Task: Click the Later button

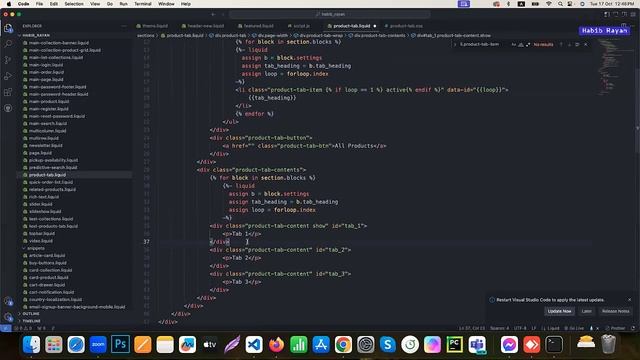Action: tap(587, 311)
